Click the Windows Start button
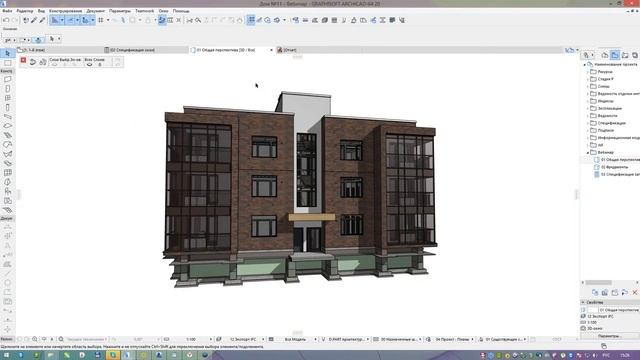Screen dimensions: 640x360 coord(6,356)
